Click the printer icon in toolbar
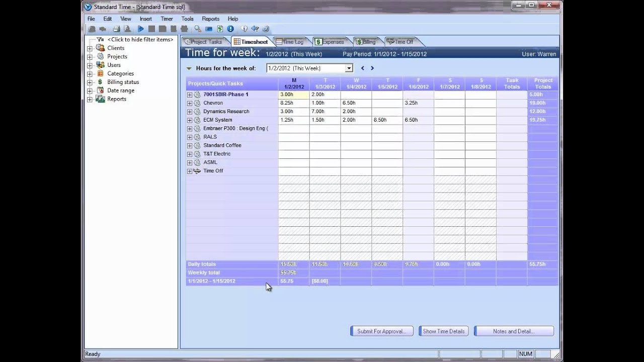The image size is (644, 362). [x=117, y=29]
